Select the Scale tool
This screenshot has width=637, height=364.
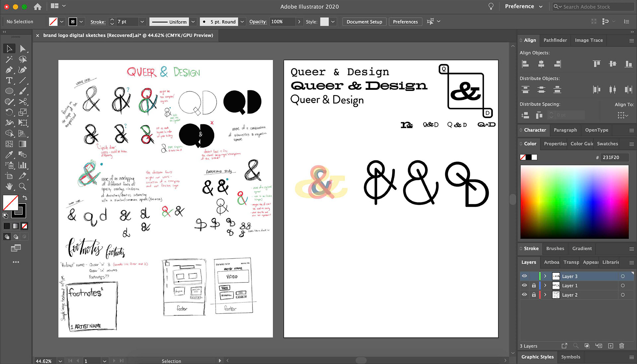point(23,112)
